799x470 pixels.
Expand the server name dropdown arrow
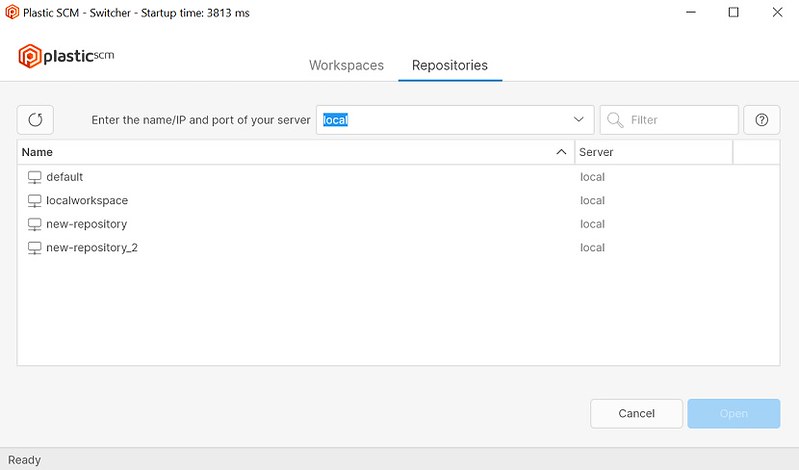tap(578, 119)
